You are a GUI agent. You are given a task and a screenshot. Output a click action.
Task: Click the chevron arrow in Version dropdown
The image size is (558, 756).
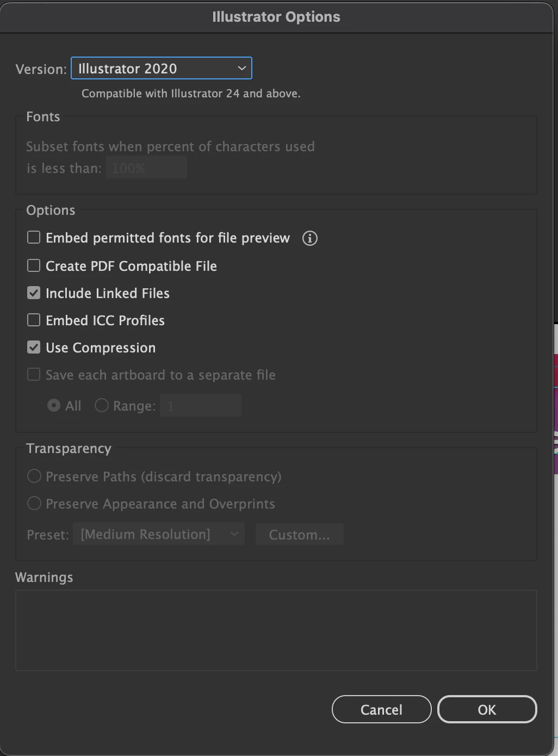coord(241,69)
